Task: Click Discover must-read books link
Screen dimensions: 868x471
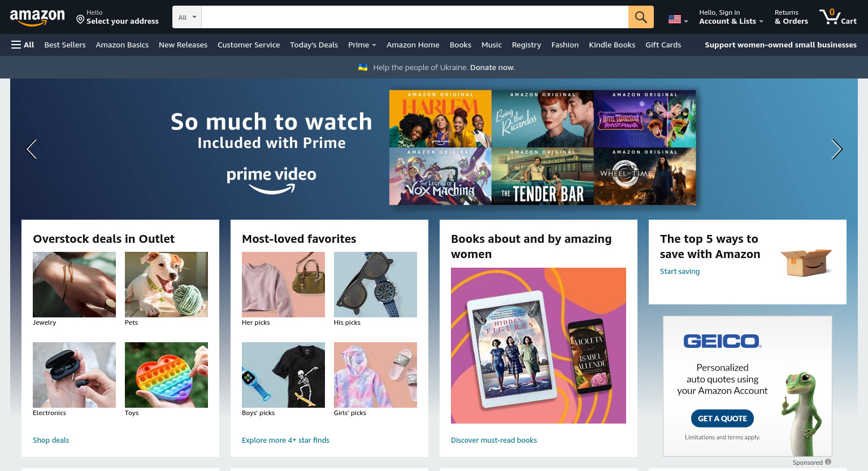Action: tap(494, 440)
